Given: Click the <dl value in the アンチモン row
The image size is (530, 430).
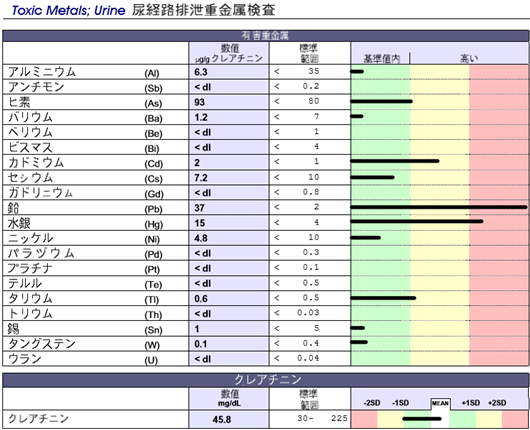Looking at the screenshot, I should click(202, 87).
